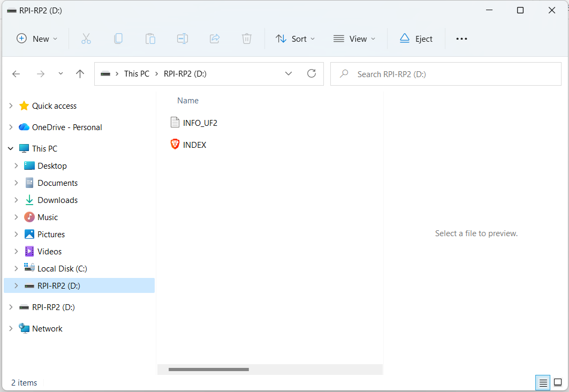Select Network in navigation pane

click(x=47, y=329)
